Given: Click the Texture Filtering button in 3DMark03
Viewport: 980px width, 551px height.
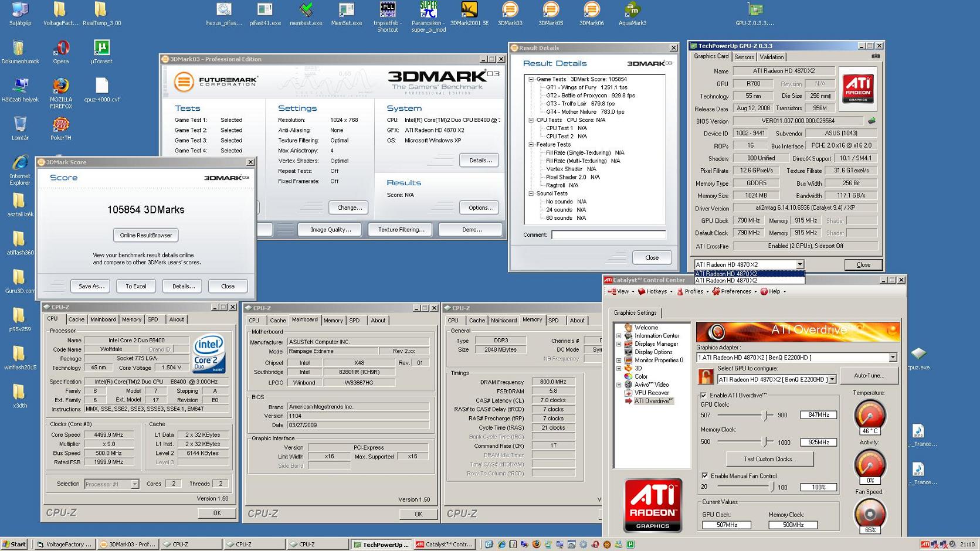Looking at the screenshot, I should tap(401, 230).
